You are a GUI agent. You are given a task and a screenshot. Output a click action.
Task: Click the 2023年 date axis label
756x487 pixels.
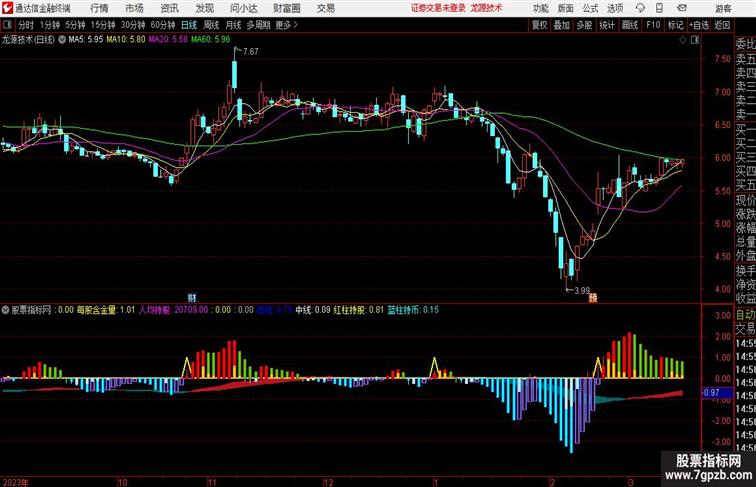(x=15, y=482)
